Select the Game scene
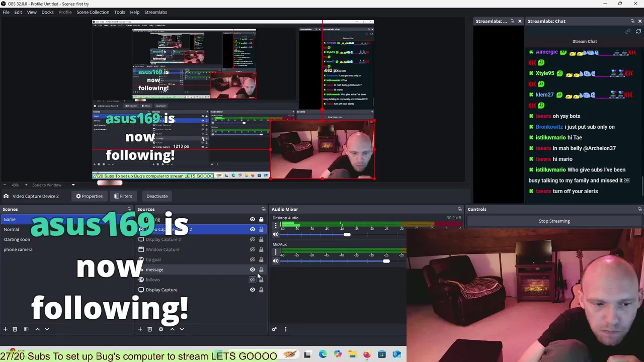The image size is (644, 362). point(10,219)
